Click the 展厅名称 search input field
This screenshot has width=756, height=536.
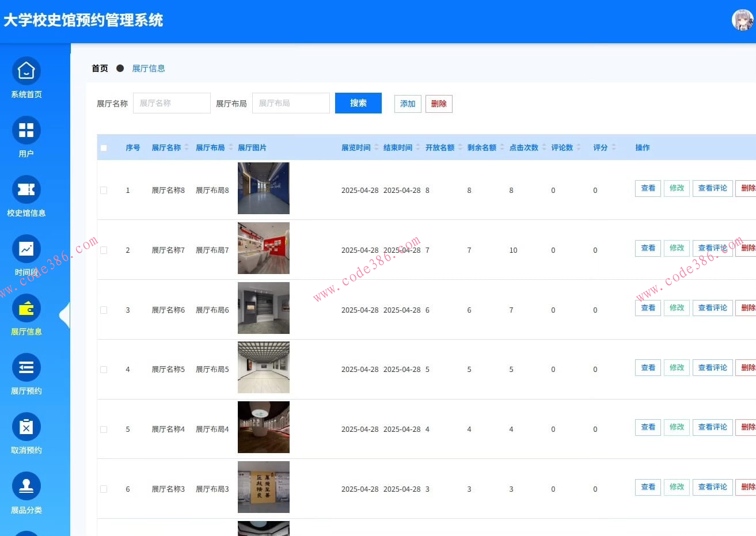(172, 102)
